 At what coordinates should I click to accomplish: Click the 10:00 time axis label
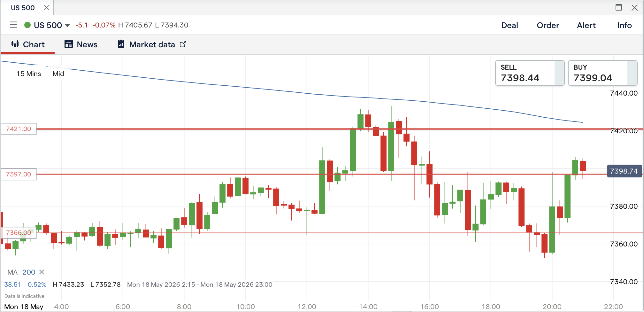pos(245,307)
